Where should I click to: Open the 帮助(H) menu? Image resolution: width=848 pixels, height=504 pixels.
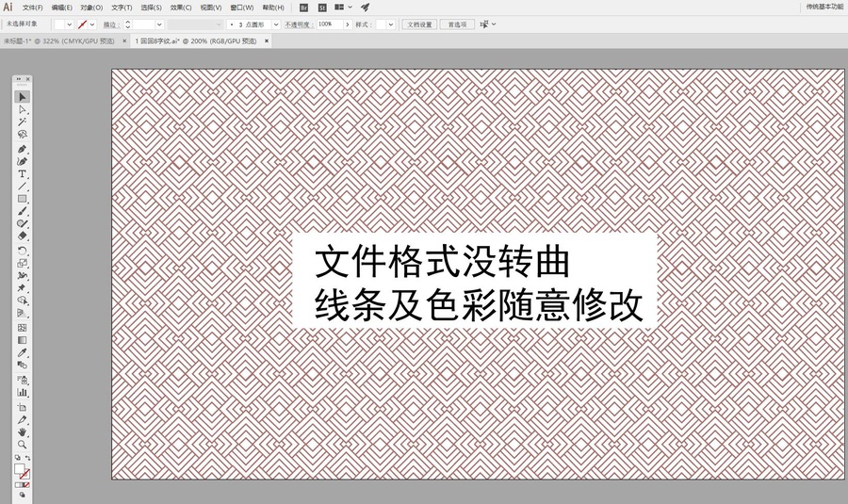(273, 8)
